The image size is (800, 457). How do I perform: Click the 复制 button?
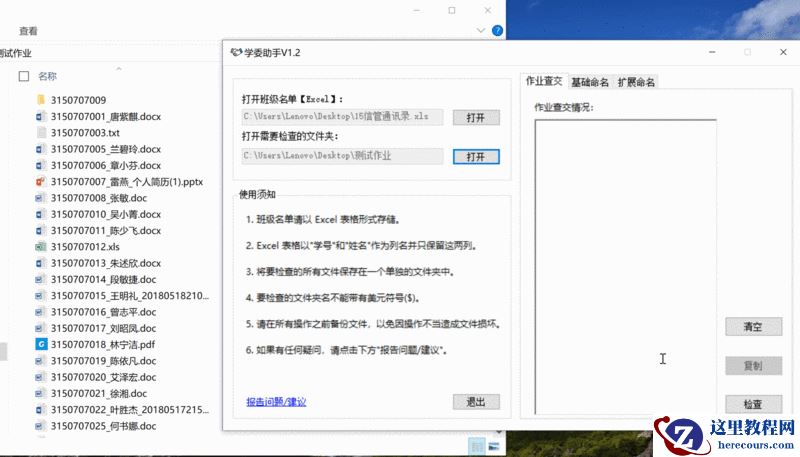click(754, 366)
